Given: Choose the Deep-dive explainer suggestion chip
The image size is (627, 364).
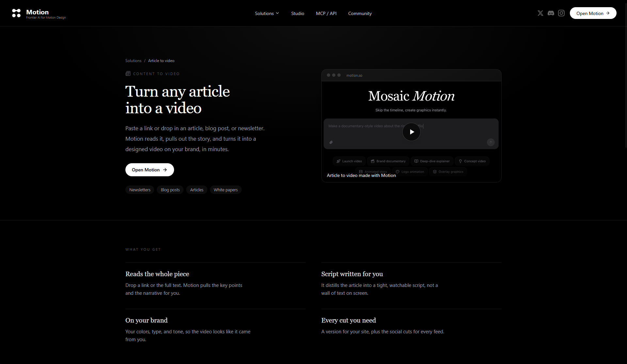Looking at the screenshot, I should (432, 161).
